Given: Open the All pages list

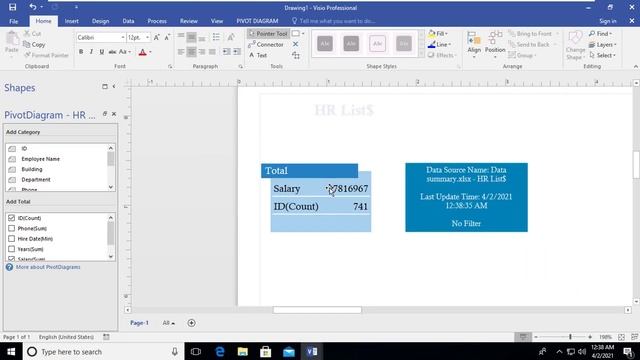Looking at the screenshot, I should [x=169, y=323].
